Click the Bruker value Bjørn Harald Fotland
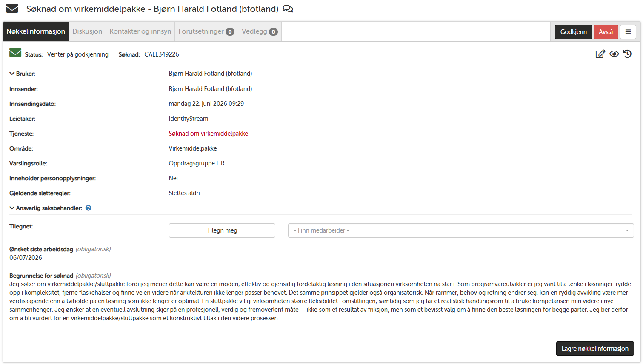This screenshot has height=364, width=643. [210, 74]
